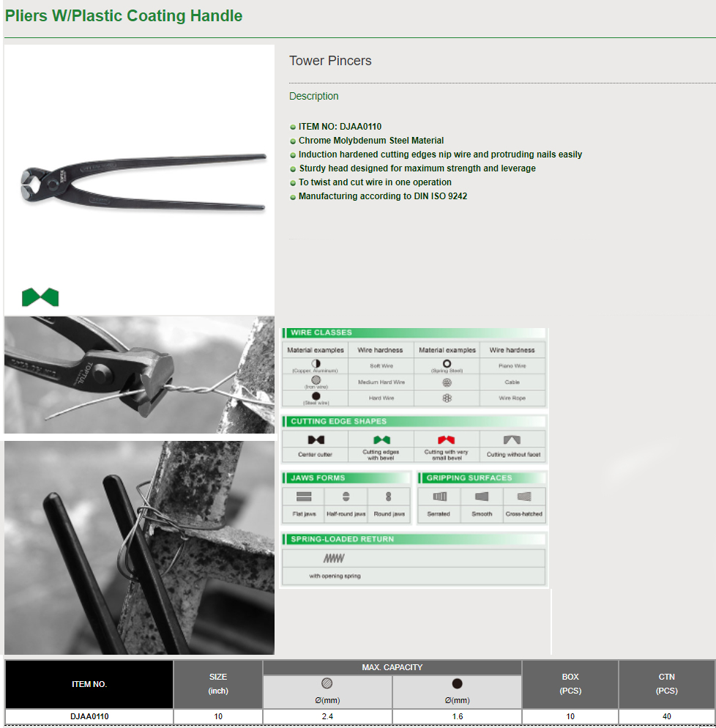Open the main Tower Pincers product image

tap(139, 180)
